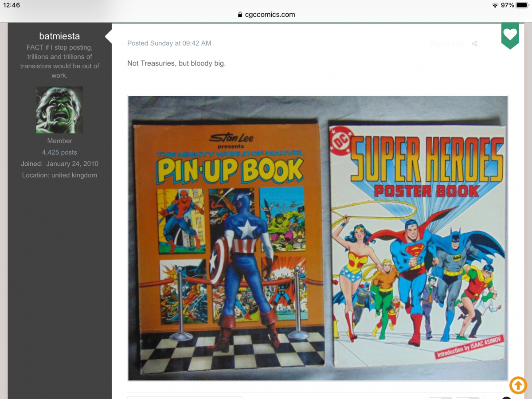Tap the Wi-Fi status icon

(495, 5)
